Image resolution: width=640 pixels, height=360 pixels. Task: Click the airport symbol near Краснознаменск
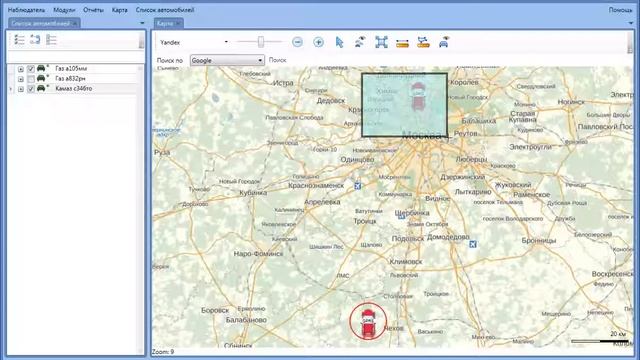click(x=358, y=186)
